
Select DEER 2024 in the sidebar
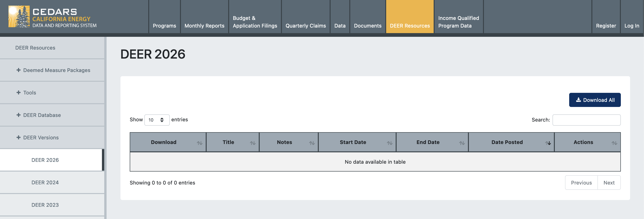point(45,182)
